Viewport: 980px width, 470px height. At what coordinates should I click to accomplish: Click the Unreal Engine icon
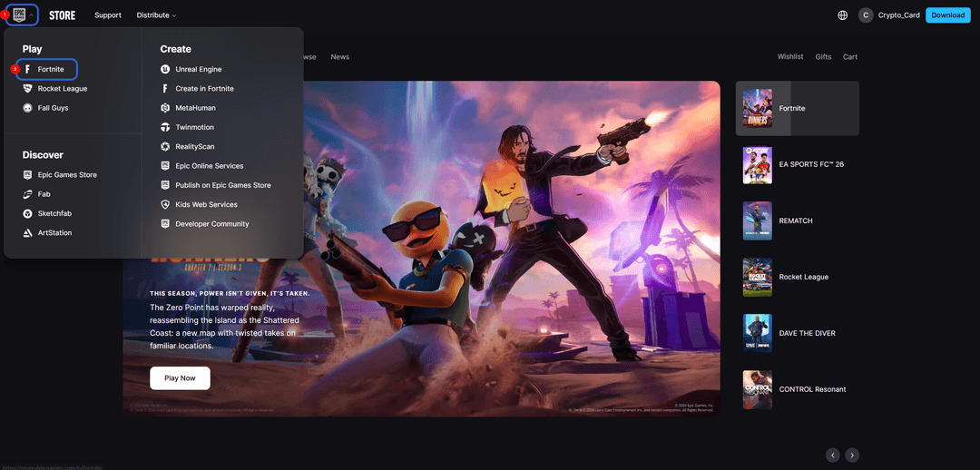coord(165,69)
